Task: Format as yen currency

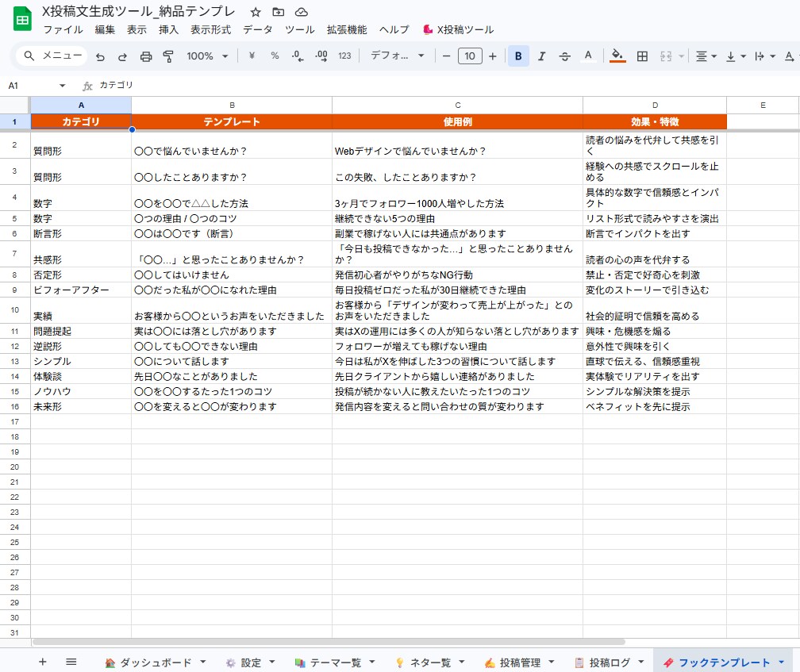Action: 252,56
